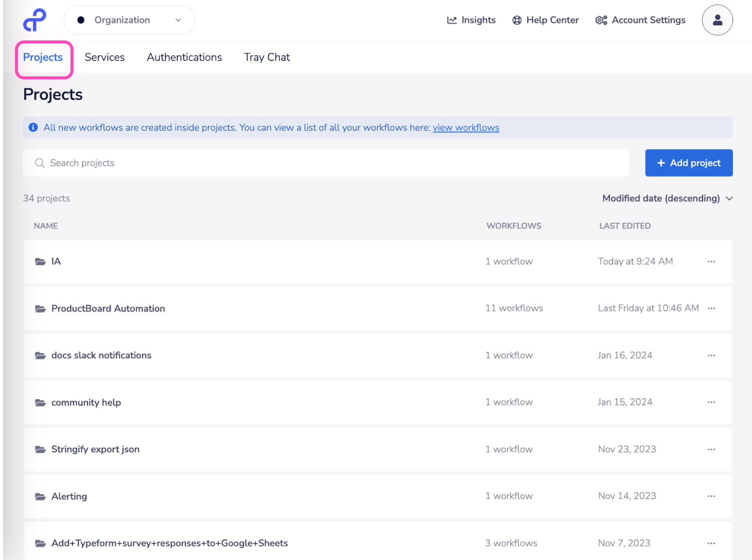Open the Modified date sort dropdown

pos(667,198)
